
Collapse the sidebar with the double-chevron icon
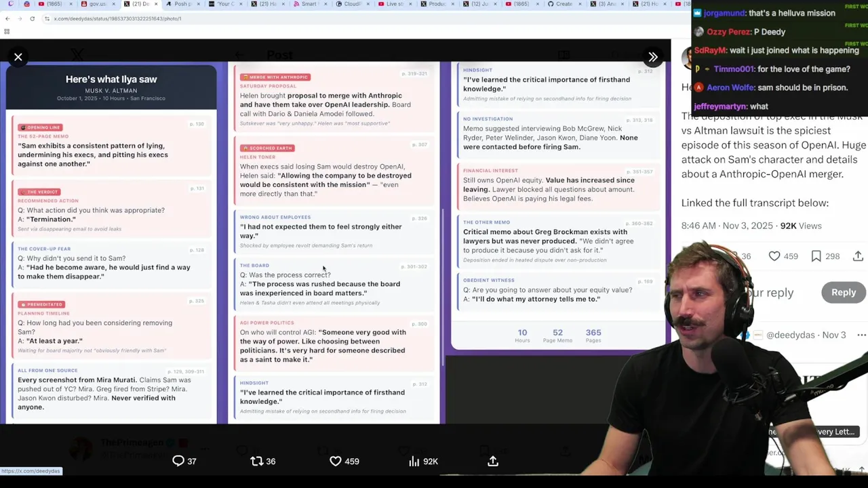click(652, 57)
